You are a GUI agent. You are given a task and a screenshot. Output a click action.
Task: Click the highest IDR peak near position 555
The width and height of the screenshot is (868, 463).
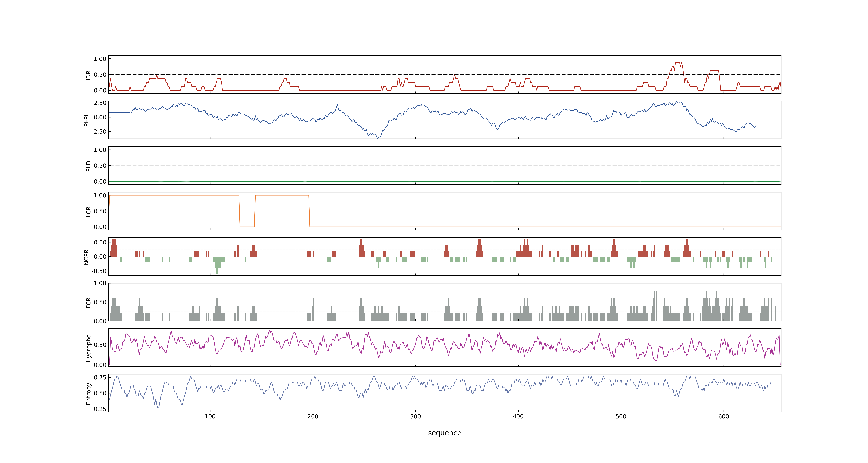[x=678, y=63]
